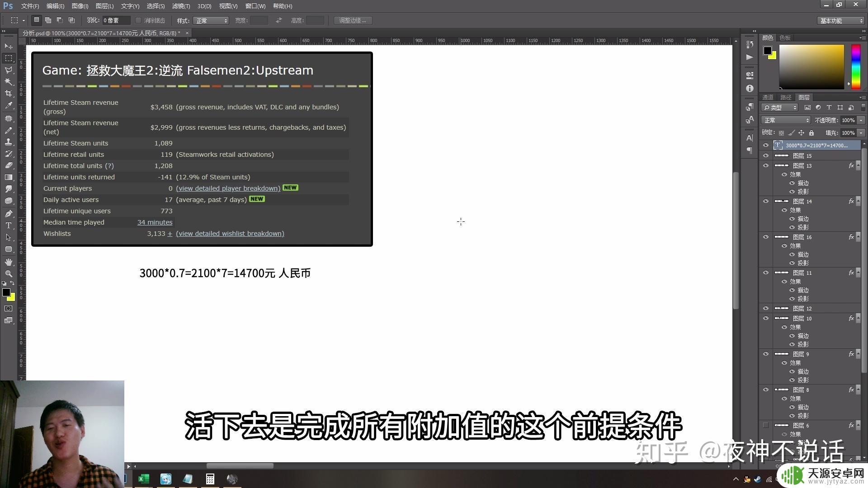Hide the 3000*0.7 text layer
Screen dimensions: 868x488
tap(766, 145)
